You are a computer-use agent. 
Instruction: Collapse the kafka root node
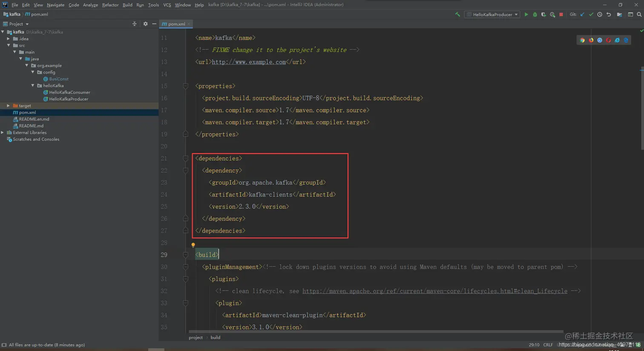3,32
